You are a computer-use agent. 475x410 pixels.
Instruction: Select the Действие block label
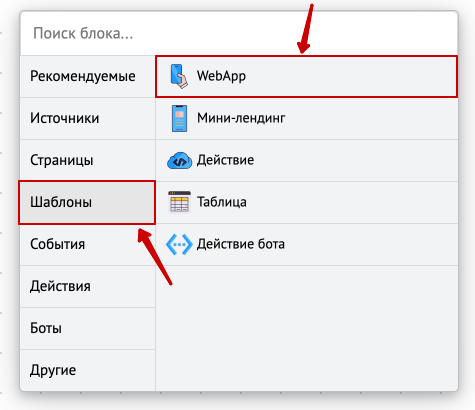pos(225,160)
